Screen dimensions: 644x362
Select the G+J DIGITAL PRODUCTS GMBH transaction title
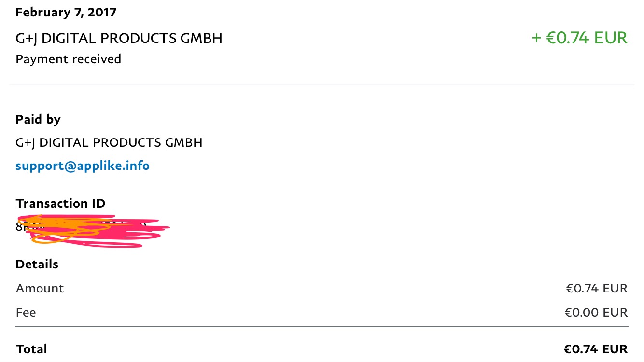tap(119, 38)
